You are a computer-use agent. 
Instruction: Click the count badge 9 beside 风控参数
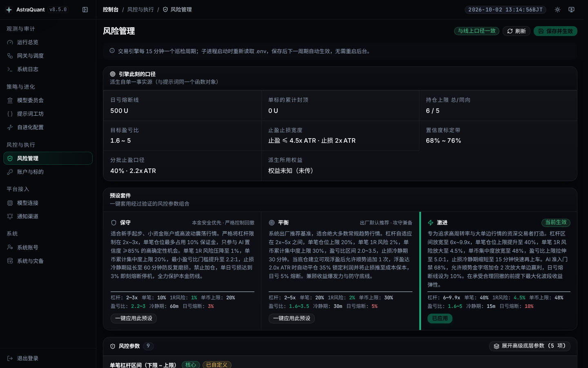148,346
